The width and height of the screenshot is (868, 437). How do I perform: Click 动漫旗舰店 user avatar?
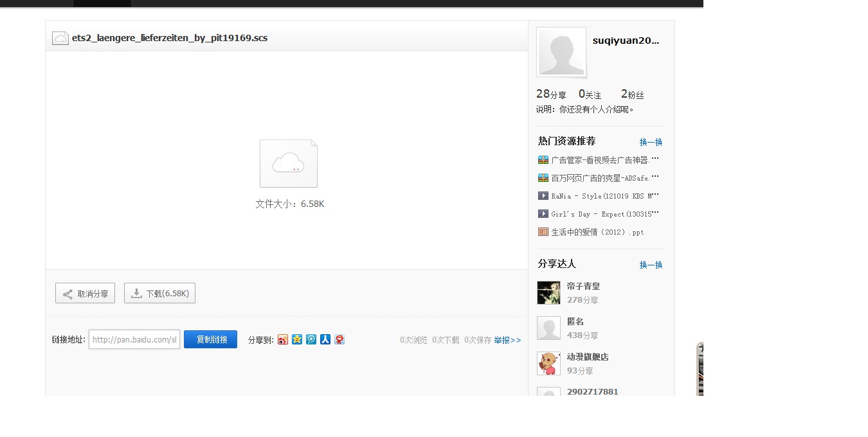coord(548,363)
